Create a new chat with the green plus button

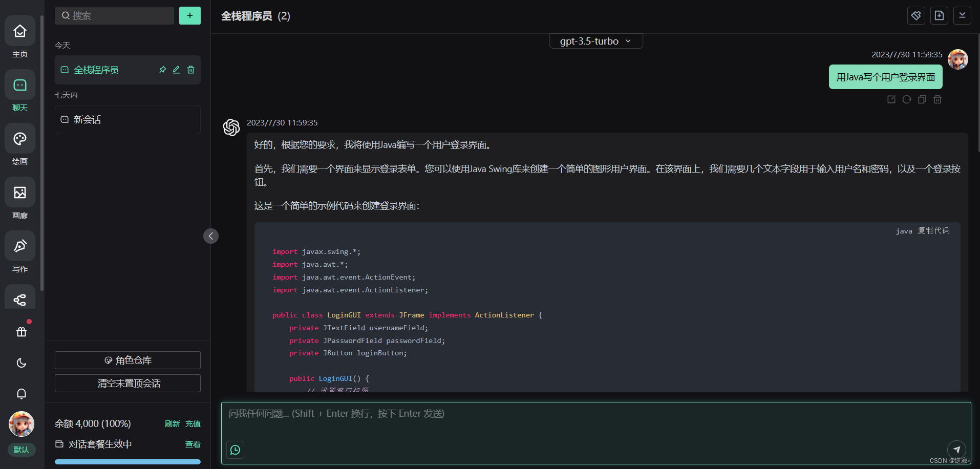coord(190,15)
